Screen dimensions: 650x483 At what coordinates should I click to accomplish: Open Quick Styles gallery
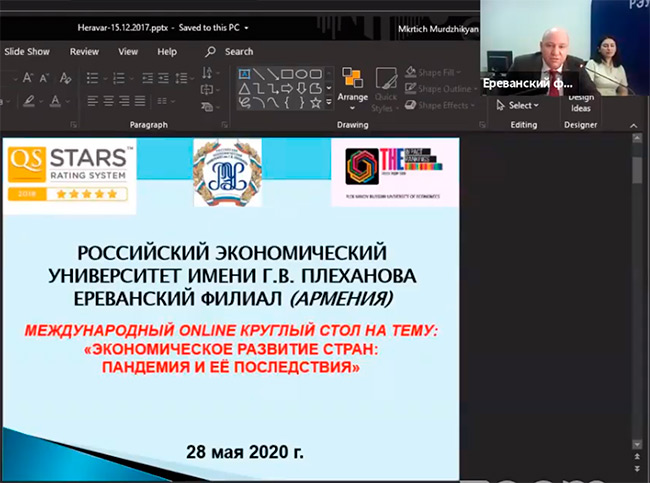pos(386,90)
